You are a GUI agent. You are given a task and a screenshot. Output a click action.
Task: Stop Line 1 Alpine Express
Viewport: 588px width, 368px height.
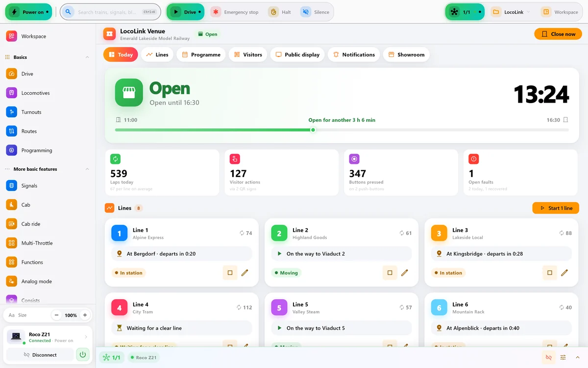pyautogui.click(x=230, y=273)
